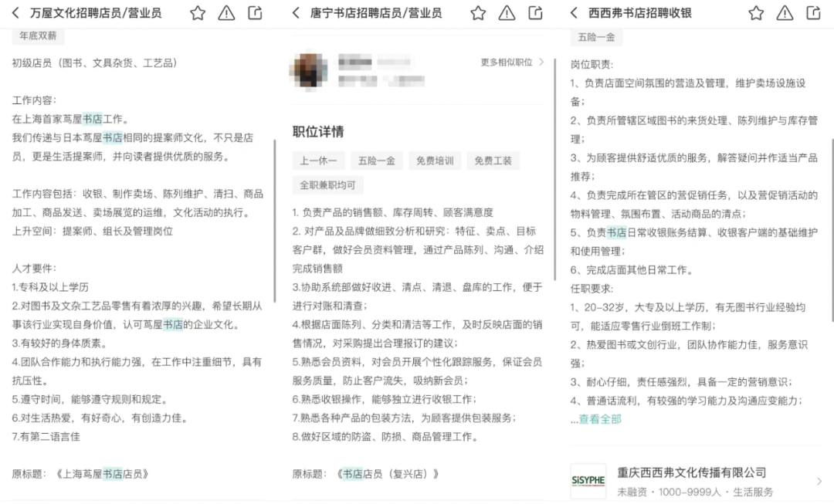Report the 西西弗书店 posting via the warning icon
The image size is (834, 504).
click(785, 13)
